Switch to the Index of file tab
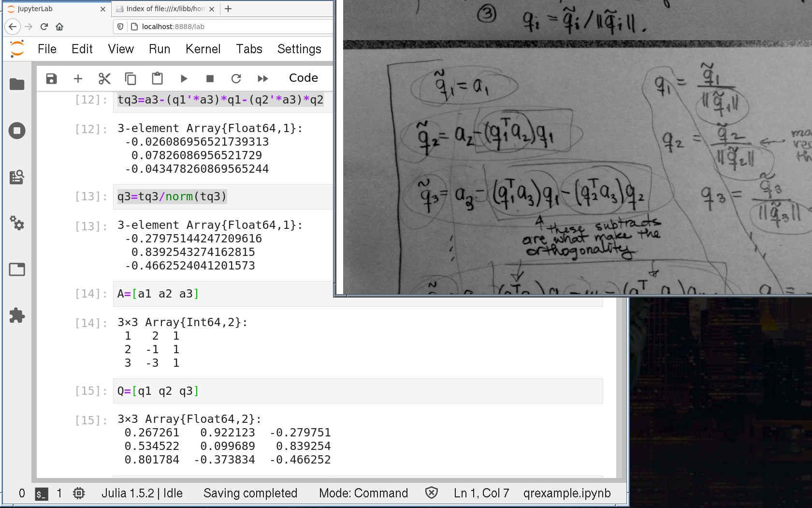The height and width of the screenshot is (508, 812). point(164,9)
